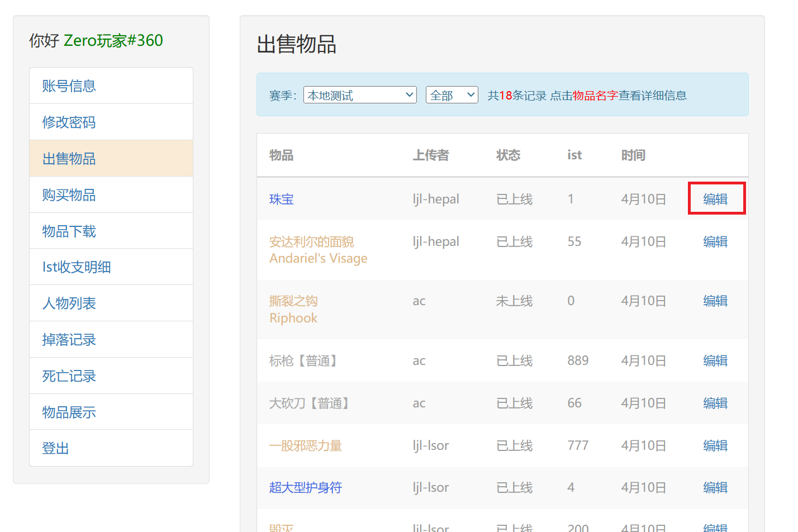The width and height of the screenshot is (798, 532).
Task: Select 购买物品 in the sidebar menu
Action: click(x=69, y=195)
